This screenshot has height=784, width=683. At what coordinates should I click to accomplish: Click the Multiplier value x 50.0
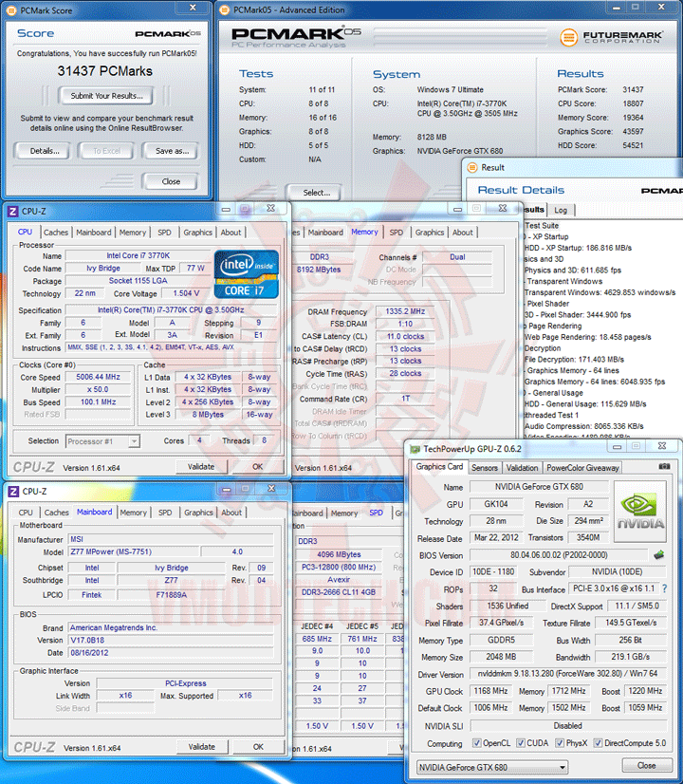98,389
